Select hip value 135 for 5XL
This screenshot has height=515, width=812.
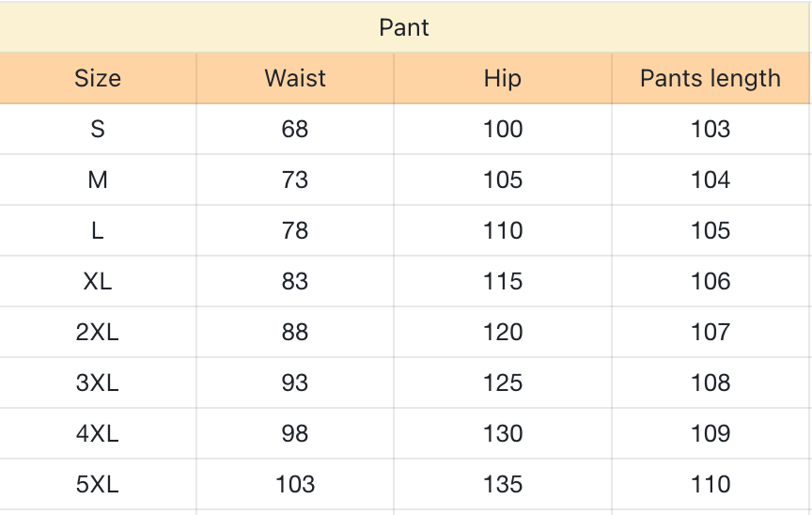503,484
